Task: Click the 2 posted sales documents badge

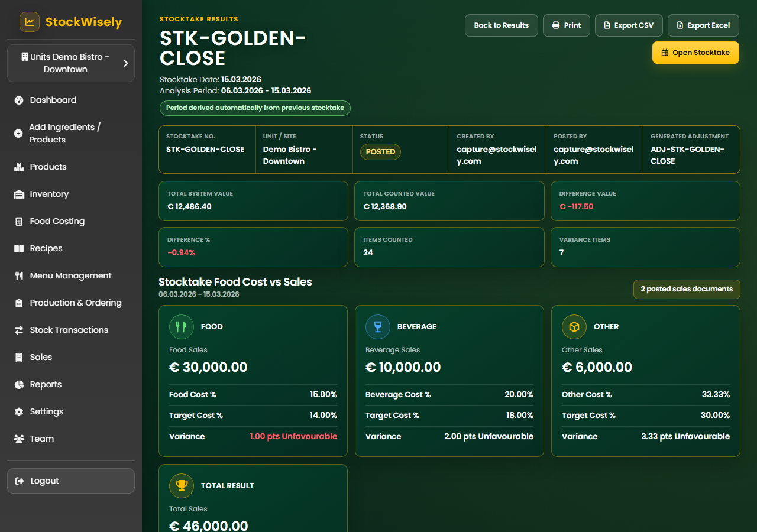Action: 687,289
